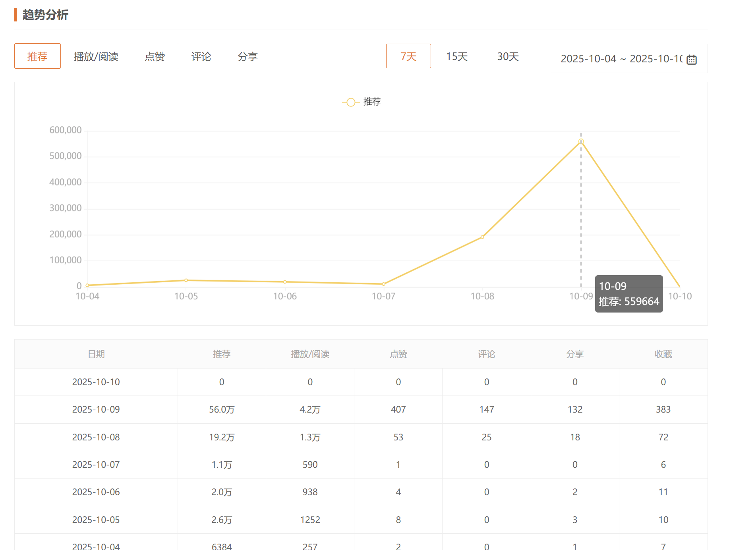Click the 趋势分析 section heading
756x550 pixels.
(45, 15)
